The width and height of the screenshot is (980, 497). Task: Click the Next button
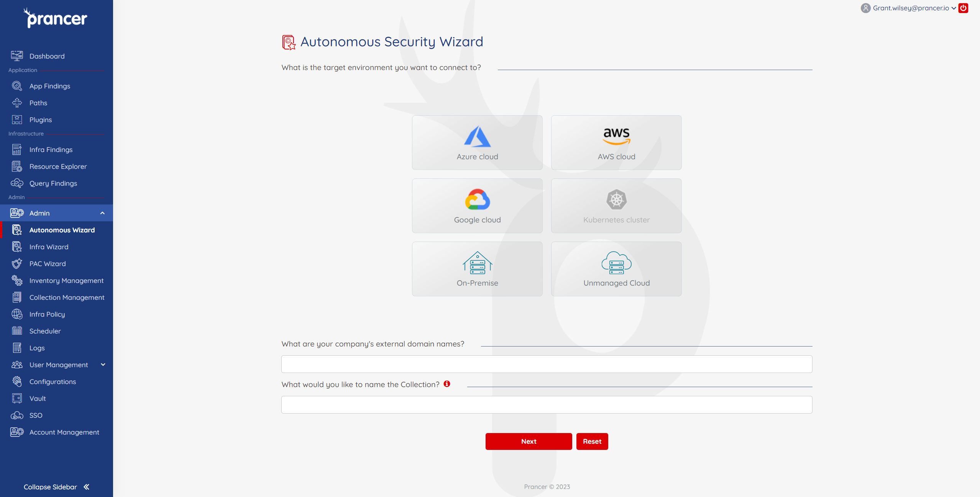click(x=529, y=441)
